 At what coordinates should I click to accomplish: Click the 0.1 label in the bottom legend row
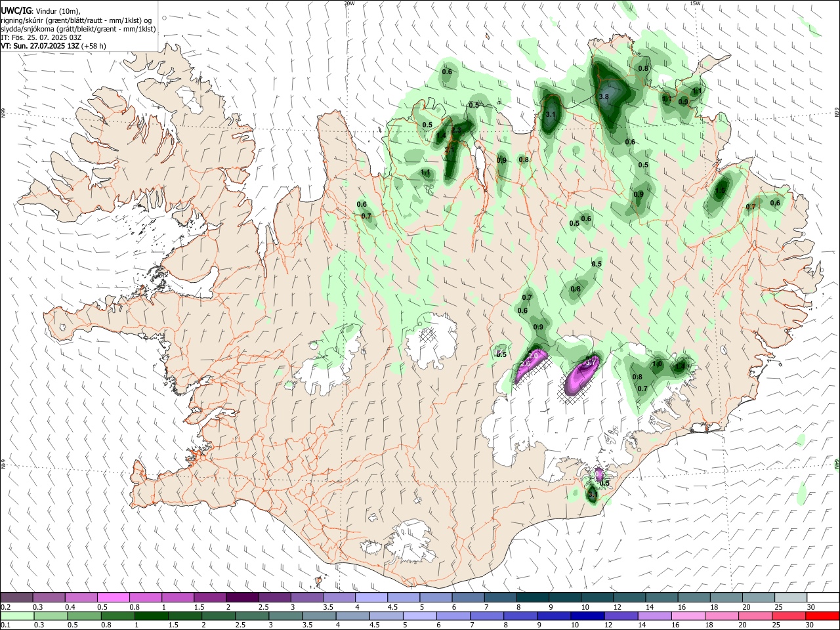click(6, 625)
